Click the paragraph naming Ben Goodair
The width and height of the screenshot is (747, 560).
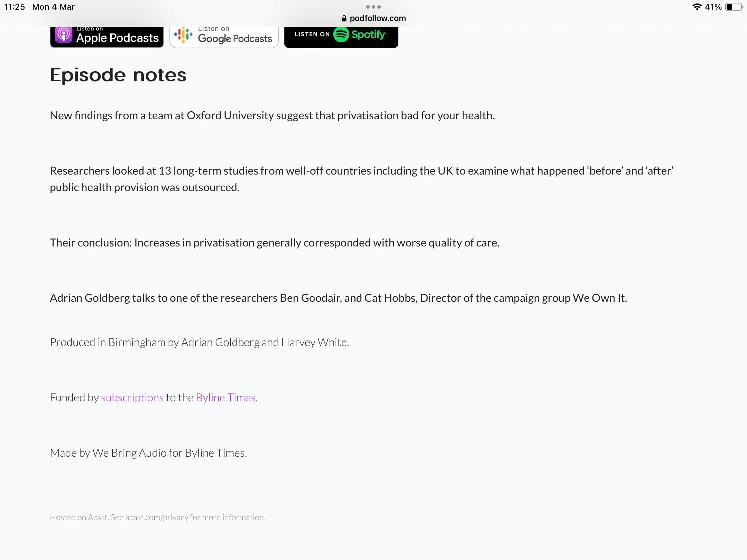pos(339,298)
